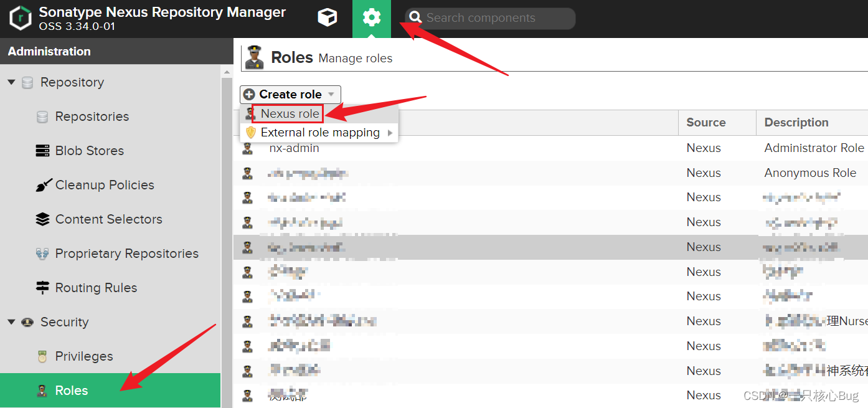The width and height of the screenshot is (868, 408).
Task: Click the Content Selectors layers icon
Action: [42, 219]
